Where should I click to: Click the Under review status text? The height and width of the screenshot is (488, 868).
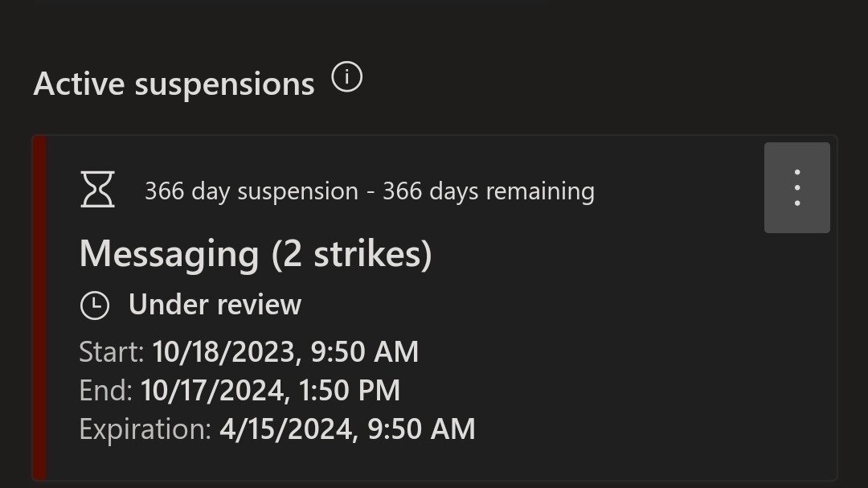pyautogui.click(x=213, y=304)
